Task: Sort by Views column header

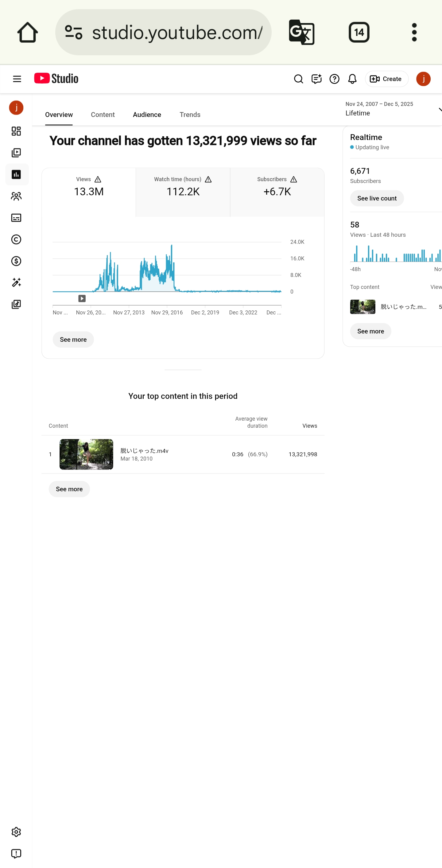Action: (x=310, y=426)
